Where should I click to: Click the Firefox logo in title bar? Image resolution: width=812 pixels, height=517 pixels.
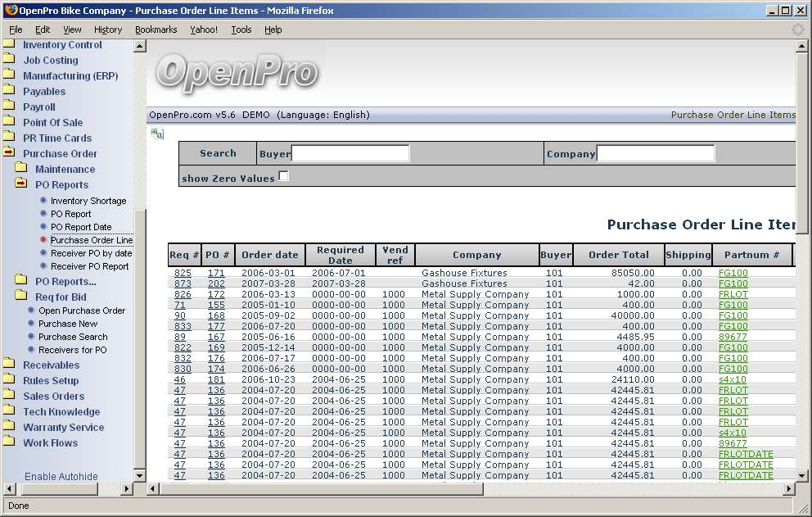pyautogui.click(x=11, y=10)
